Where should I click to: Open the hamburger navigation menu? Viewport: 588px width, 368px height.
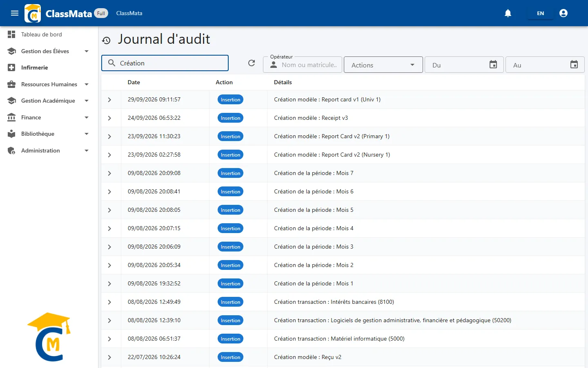pos(15,13)
